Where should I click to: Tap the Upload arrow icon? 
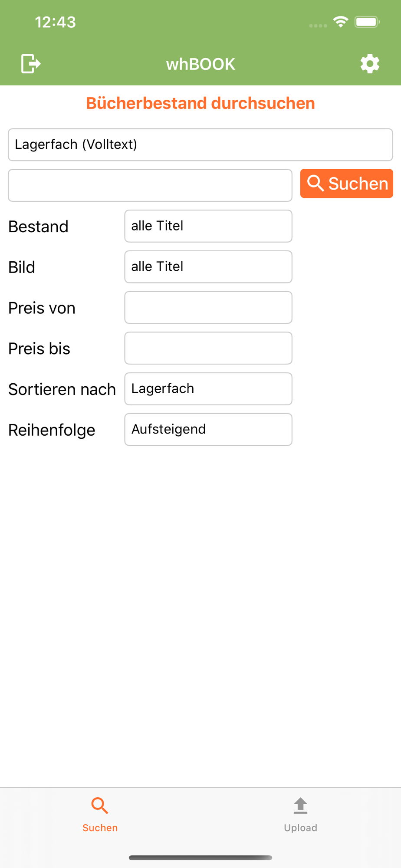coord(300,806)
